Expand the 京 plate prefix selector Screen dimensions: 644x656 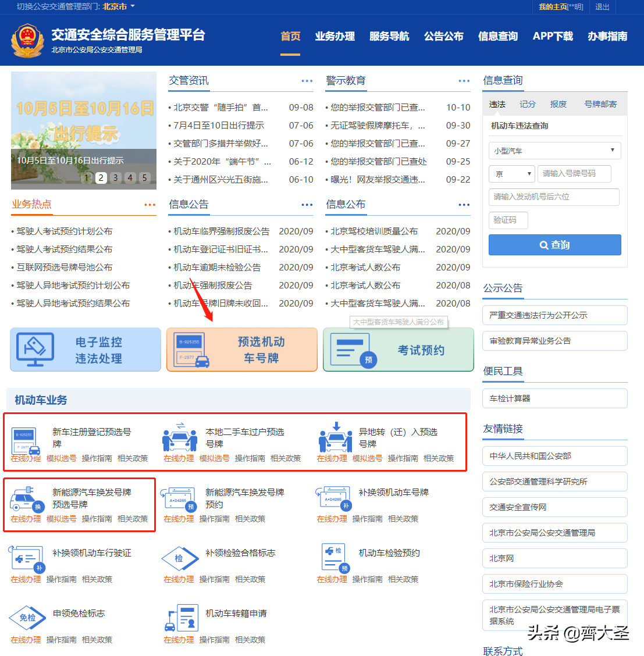coord(511,173)
